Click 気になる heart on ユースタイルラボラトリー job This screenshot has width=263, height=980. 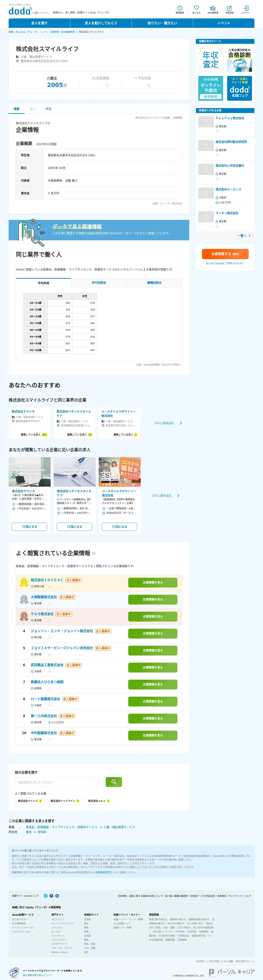tap(119, 527)
